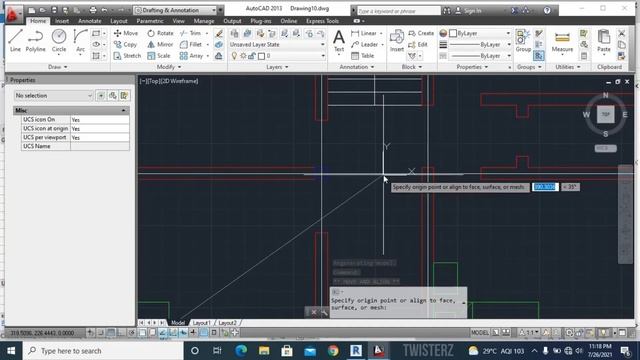
Task: Activate the Copy command
Action: tap(126, 44)
